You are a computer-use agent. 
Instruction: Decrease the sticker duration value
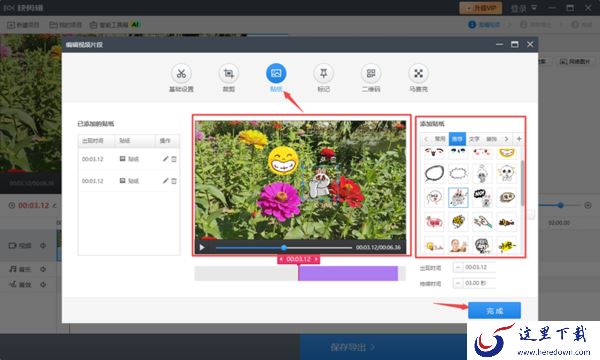click(x=458, y=283)
